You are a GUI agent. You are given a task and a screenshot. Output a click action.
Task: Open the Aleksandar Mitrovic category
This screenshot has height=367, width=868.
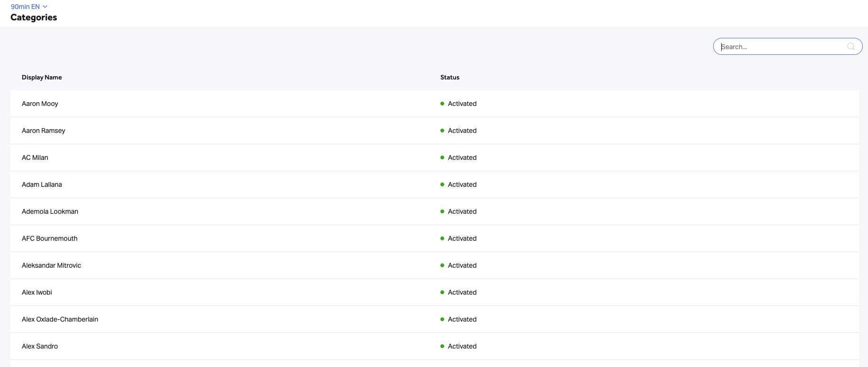51,265
